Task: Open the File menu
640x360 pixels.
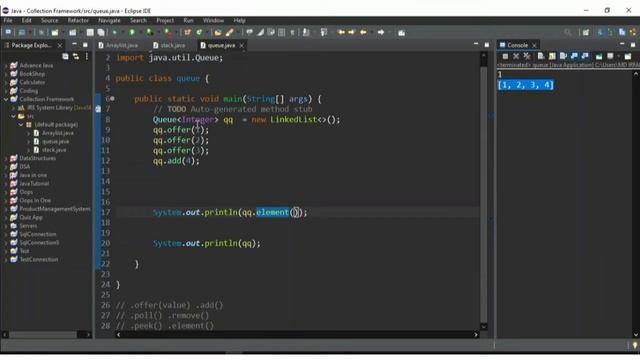Action: pyautogui.click(x=8, y=20)
